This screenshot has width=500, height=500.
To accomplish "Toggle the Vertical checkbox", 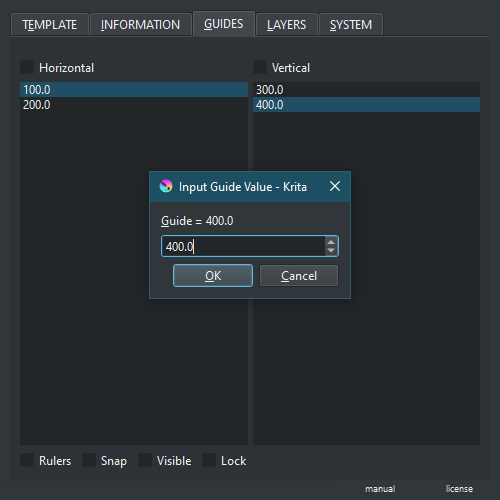I will (x=260, y=67).
